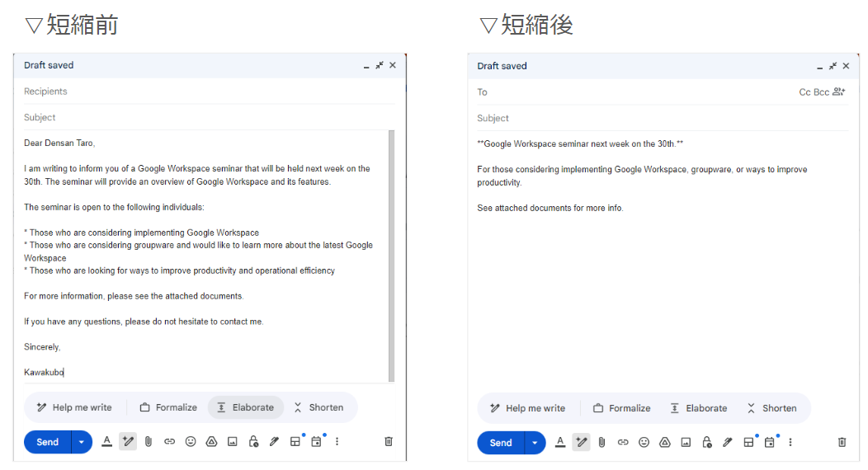Click 'Kawakubo' signature text
868x470 pixels.
(x=44, y=372)
